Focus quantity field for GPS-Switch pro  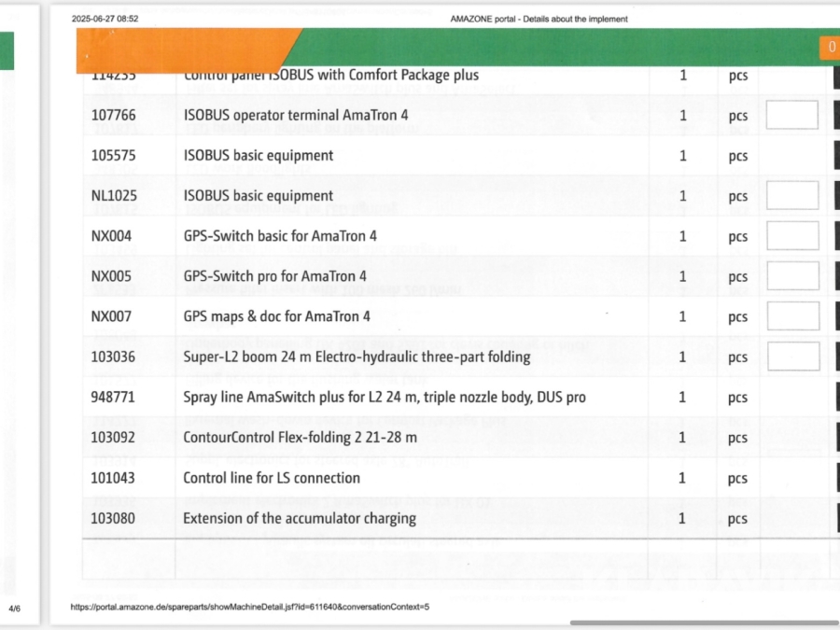(x=791, y=276)
